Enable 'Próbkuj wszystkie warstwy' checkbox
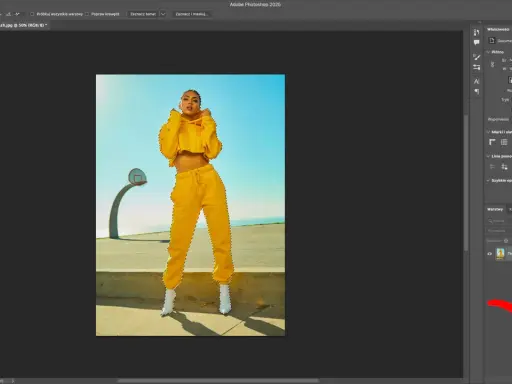Viewport: 512px width, 384px height. click(x=32, y=14)
